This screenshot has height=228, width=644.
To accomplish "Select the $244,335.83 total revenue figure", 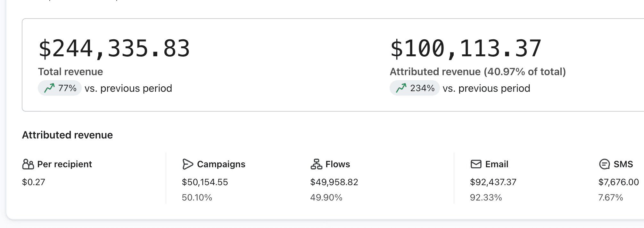I will 114,49.
